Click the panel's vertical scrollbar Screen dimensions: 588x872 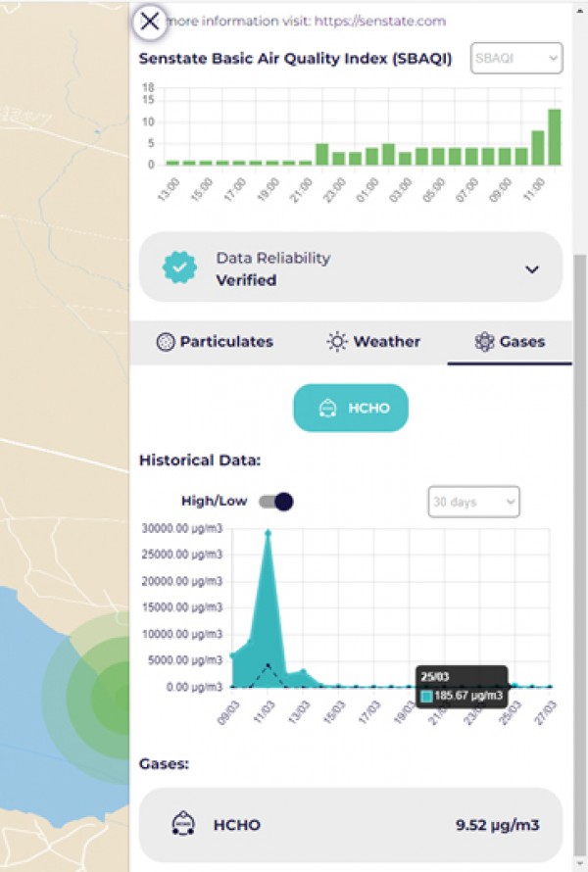(579, 490)
